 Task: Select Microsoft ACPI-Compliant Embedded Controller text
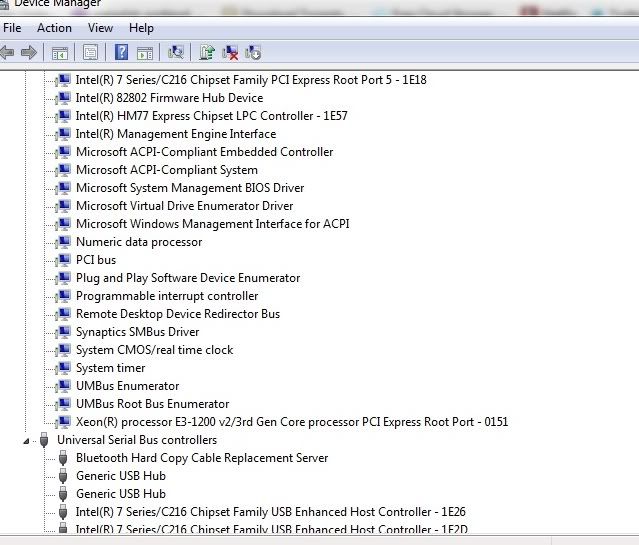click(x=205, y=152)
